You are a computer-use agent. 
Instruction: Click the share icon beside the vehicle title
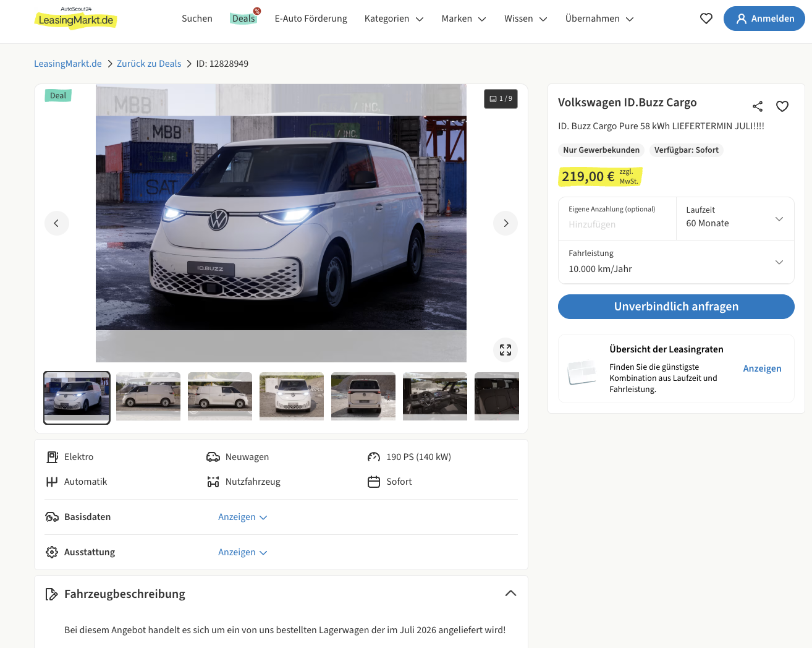pyautogui.click(x=758, y=106)
